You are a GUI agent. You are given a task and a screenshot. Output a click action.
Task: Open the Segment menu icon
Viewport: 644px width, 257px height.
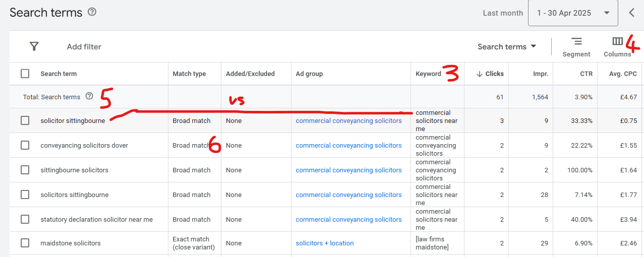click(576, 41)
